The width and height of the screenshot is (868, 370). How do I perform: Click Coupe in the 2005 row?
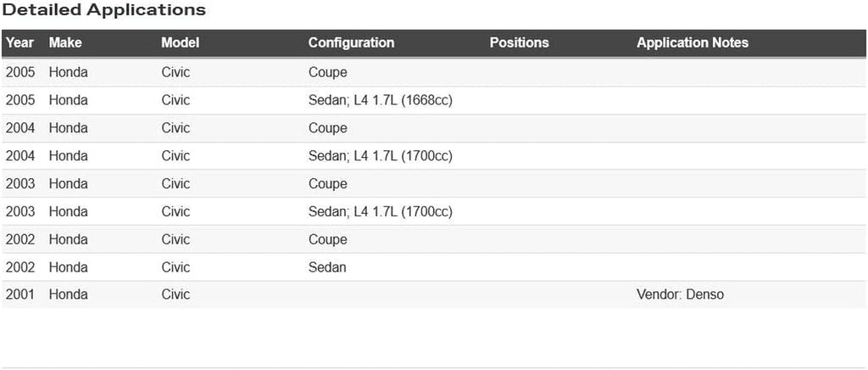(327, 72)
